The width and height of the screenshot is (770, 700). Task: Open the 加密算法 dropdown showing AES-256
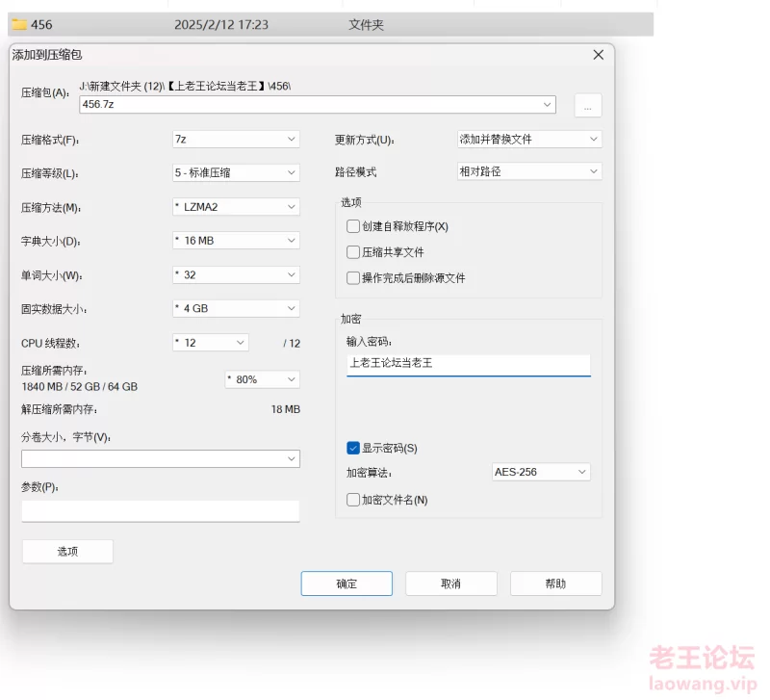tap(541, 472)
